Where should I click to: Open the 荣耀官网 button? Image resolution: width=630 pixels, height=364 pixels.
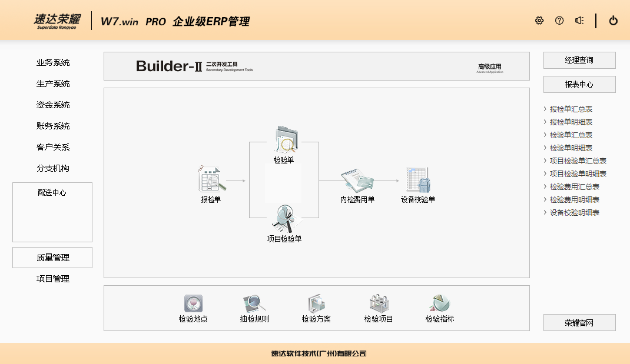click(x=579, y=322)
